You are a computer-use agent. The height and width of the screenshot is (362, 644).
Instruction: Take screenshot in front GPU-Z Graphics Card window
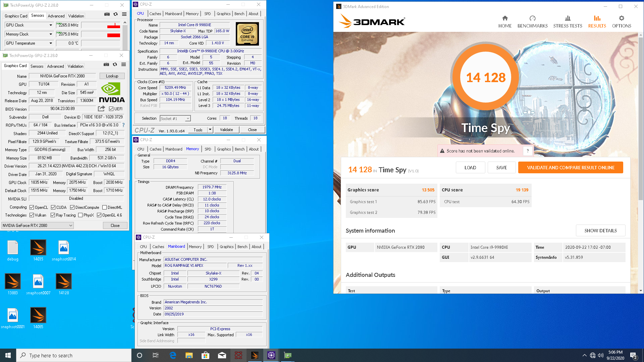tap(106, 64)
